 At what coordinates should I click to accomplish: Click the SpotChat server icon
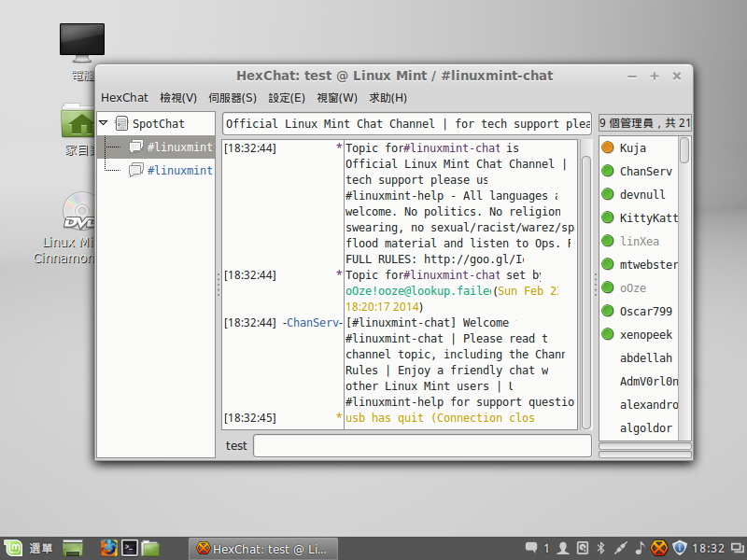click(x=121, y=123)
